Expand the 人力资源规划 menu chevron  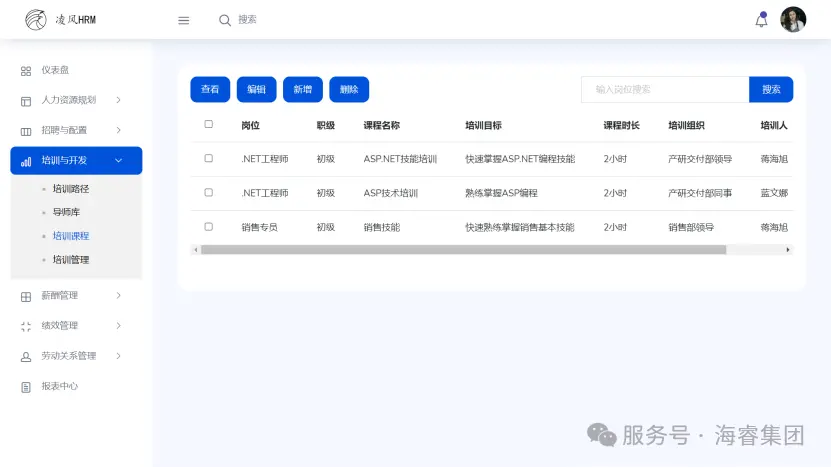(118, 100)
